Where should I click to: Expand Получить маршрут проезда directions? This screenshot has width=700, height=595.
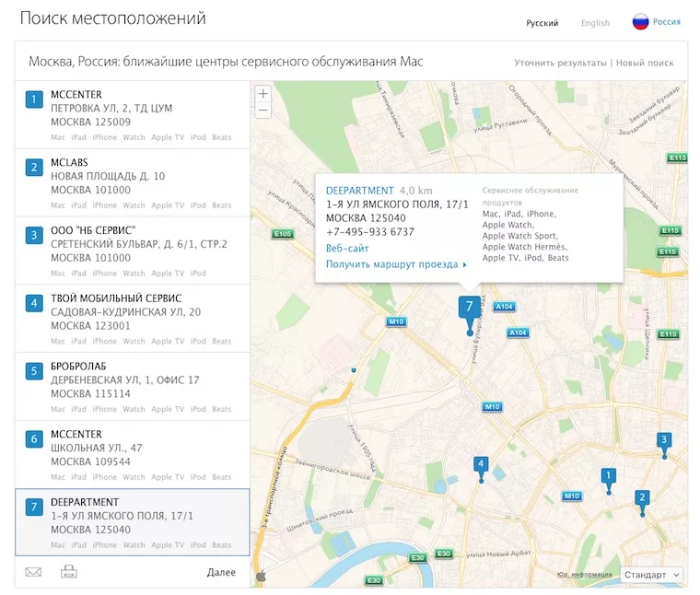[396, 264]
